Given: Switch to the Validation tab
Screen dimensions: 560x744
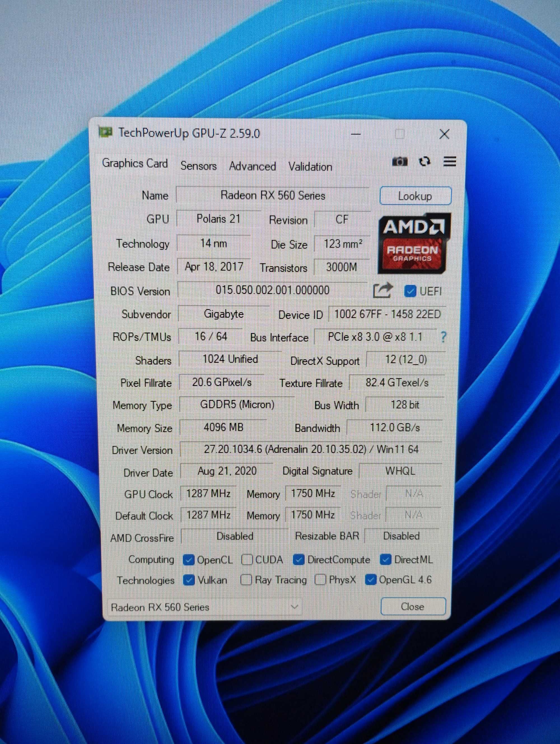Looking at the screenshot, I should point(310,166).
